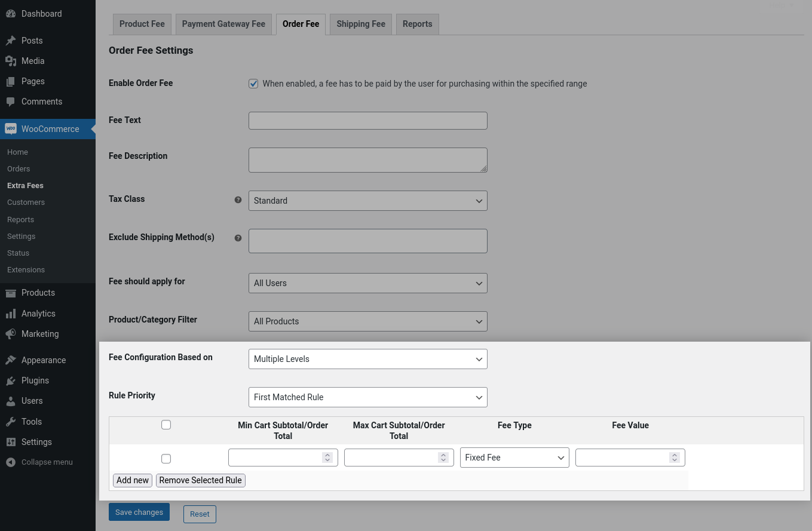
Task: Select the checkbox for the fee rule row
Action: click(166, 459)
